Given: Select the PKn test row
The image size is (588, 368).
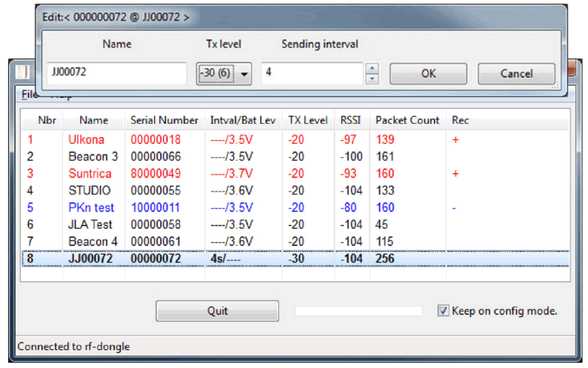Looking at the screenshot, I should (x=295, y=208).
